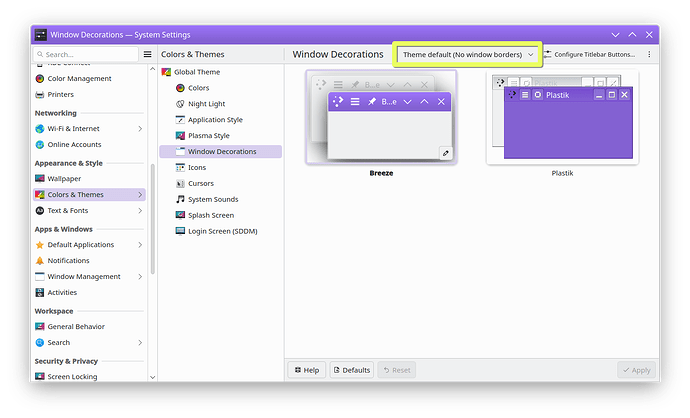Click the Activities icon
This screenshot has width=690, height=418.
[x=40, y=292]
